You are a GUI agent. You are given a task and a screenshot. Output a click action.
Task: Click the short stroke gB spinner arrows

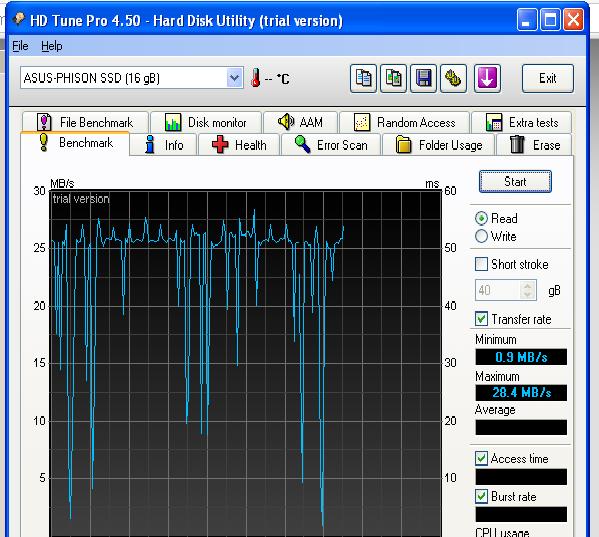tap(528, 290)
